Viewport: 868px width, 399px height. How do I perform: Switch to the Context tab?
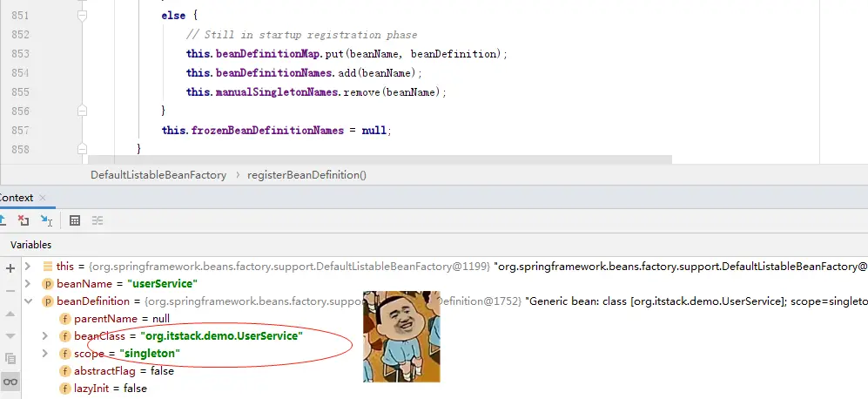16,198
